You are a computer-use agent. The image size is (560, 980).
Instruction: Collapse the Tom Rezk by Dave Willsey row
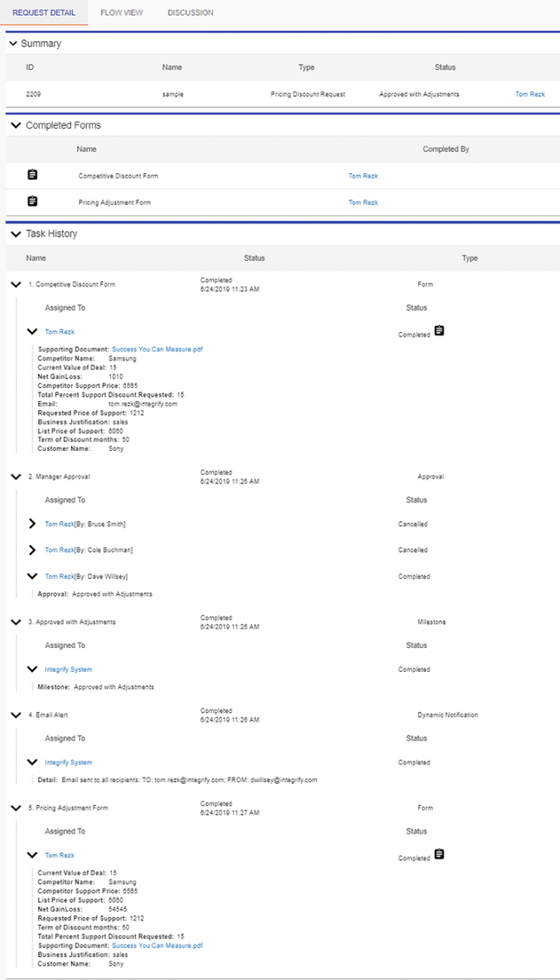pyautogui.click(x=32, y=576)
